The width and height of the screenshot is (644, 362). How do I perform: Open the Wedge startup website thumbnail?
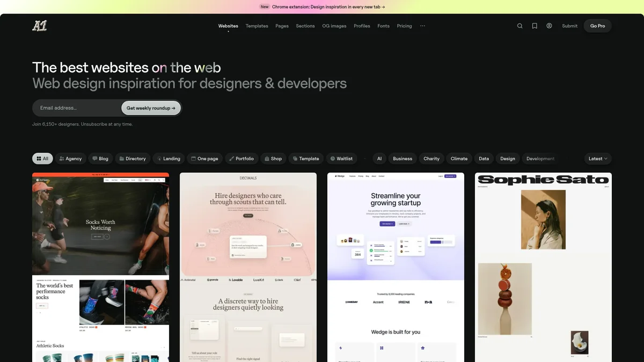396,267
